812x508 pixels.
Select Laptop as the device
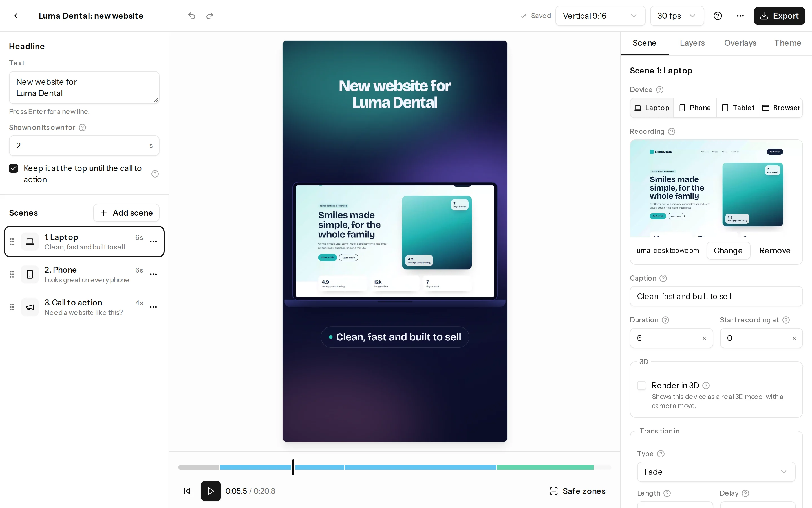coord(652,108)
